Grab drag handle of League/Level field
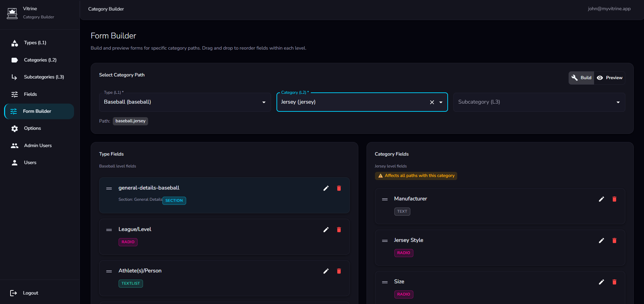Image resolution: width=644 pixels, height=304 pixels. 109,230
